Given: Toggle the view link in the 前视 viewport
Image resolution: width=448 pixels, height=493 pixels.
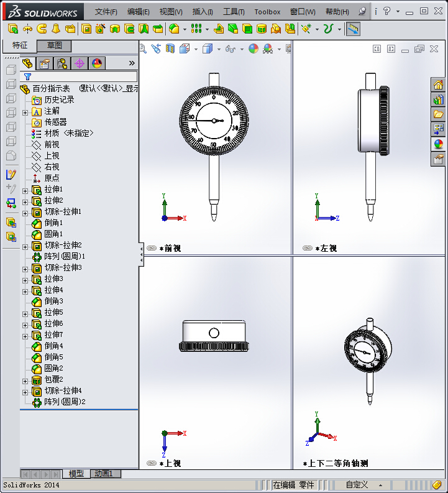Looking at the screenshot, I should pyautogui.click(x=152, y=248).
